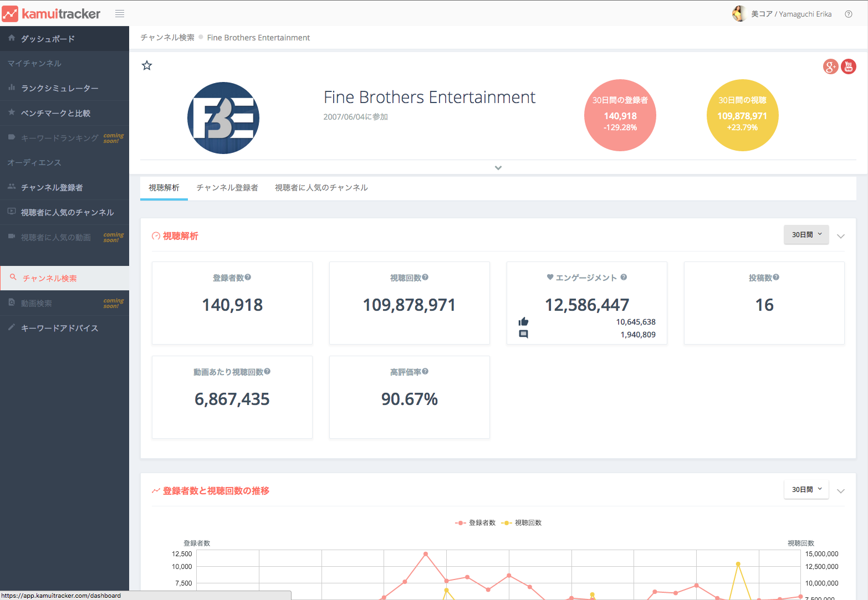Open ベンチマークと比較 in sidebar

click(x=64, y=113)
